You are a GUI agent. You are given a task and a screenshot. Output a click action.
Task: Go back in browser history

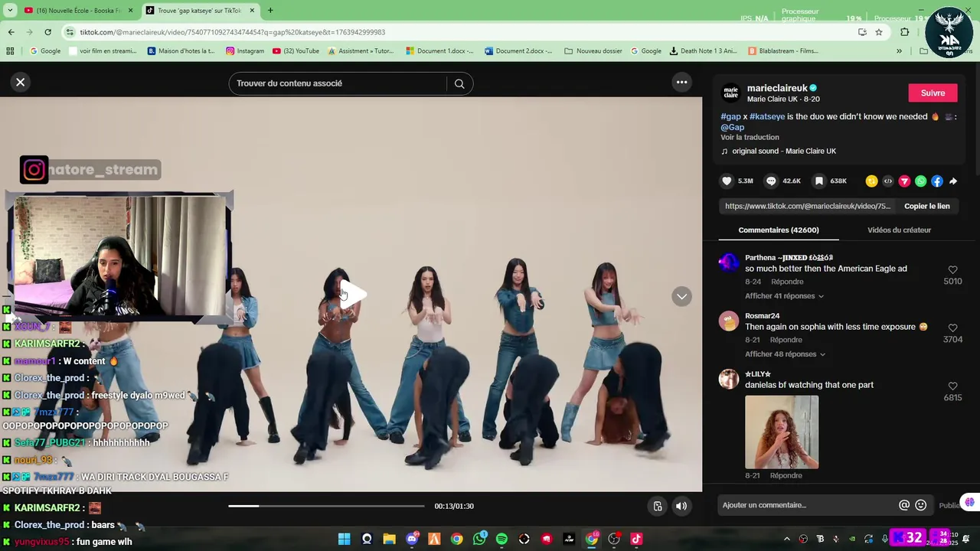11,32
